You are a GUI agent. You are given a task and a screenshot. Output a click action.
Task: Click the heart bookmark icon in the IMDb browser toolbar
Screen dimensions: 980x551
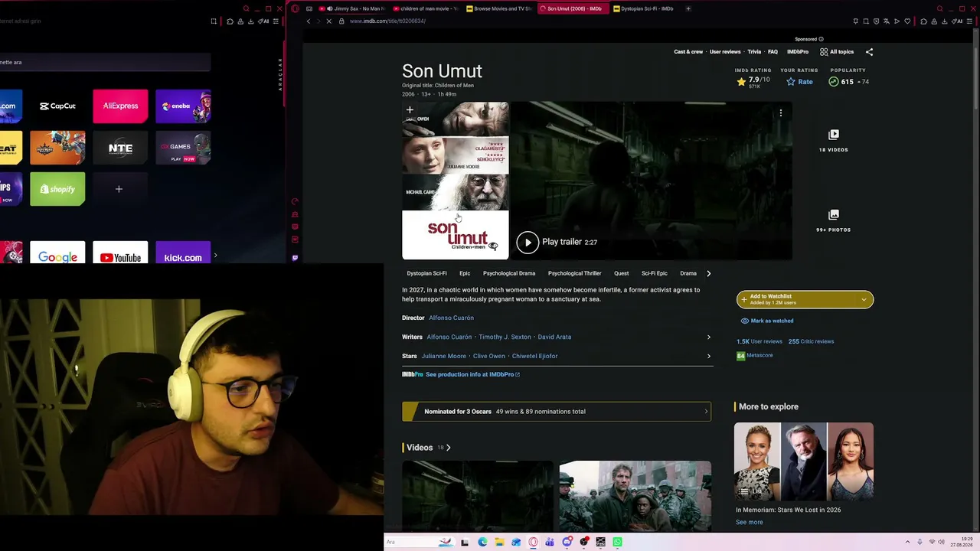[907, 21]
